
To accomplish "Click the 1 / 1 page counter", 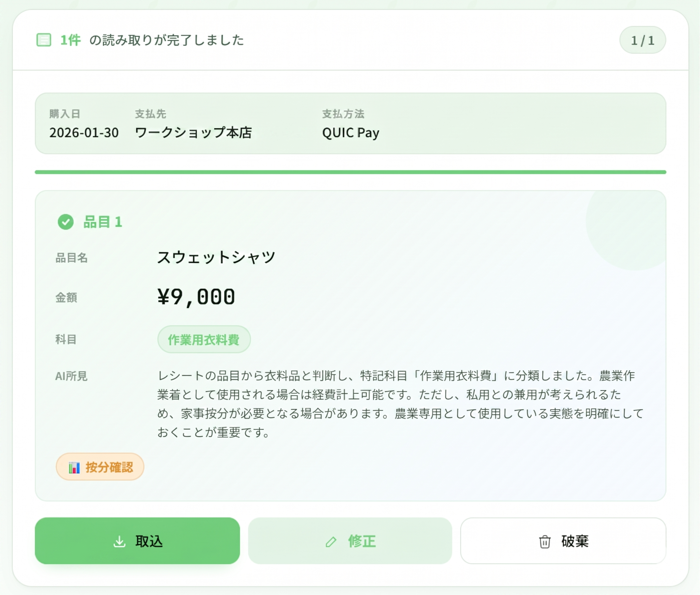I will coord(643,40).
